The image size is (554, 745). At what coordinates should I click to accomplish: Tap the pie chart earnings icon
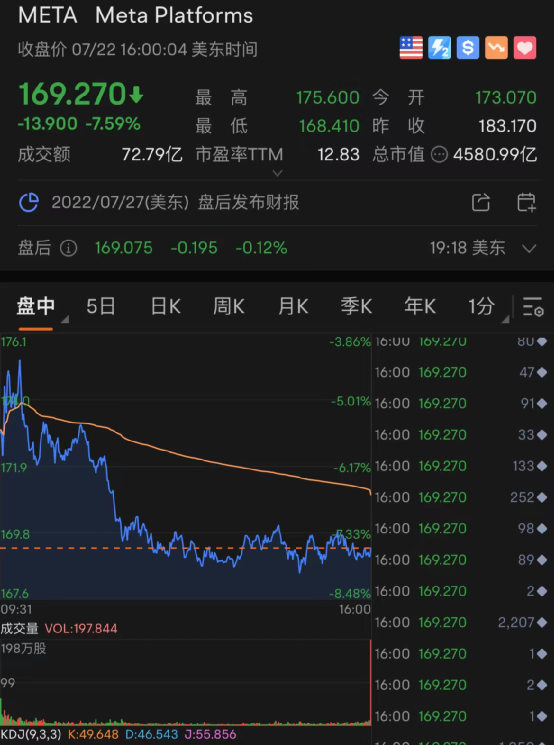(29, 202)
